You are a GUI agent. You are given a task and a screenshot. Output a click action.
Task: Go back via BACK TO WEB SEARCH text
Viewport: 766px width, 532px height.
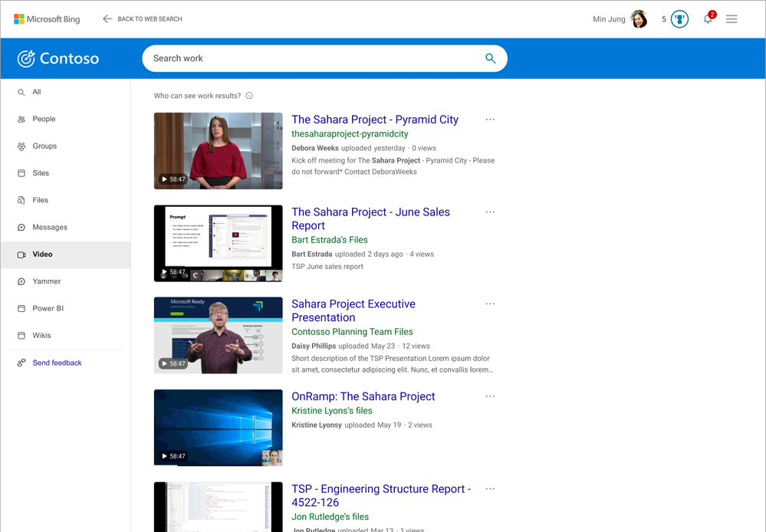tap(150, 19)
